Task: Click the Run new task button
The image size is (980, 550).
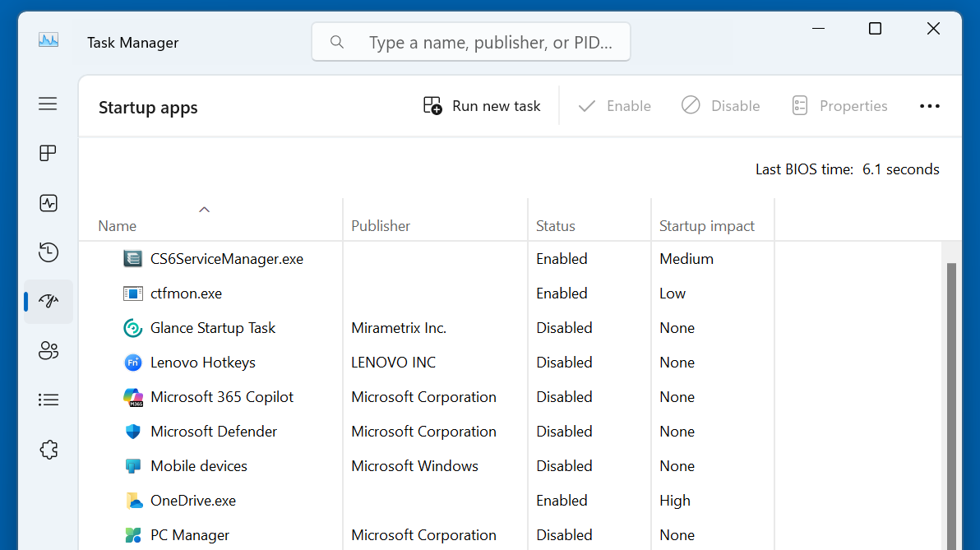Action: [x=481, y=105]
